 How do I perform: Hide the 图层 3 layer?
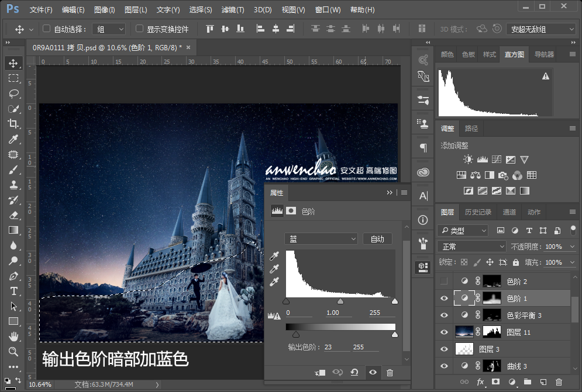pos(444,349)
